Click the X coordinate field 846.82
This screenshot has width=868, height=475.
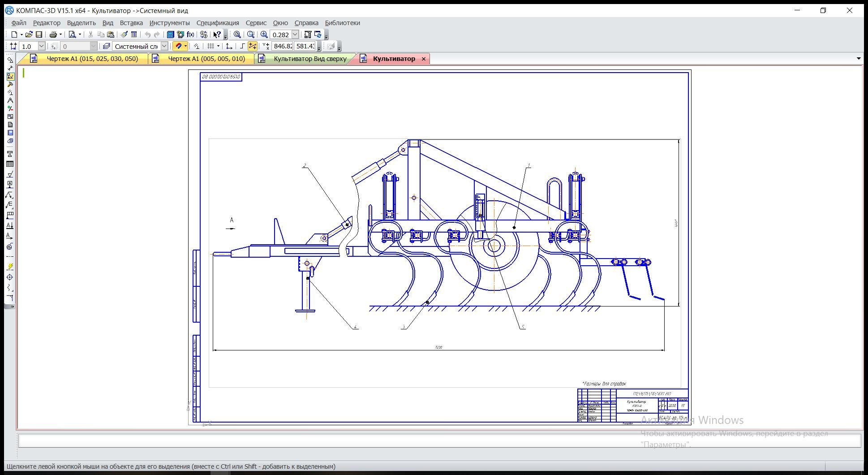pos(282,46)
